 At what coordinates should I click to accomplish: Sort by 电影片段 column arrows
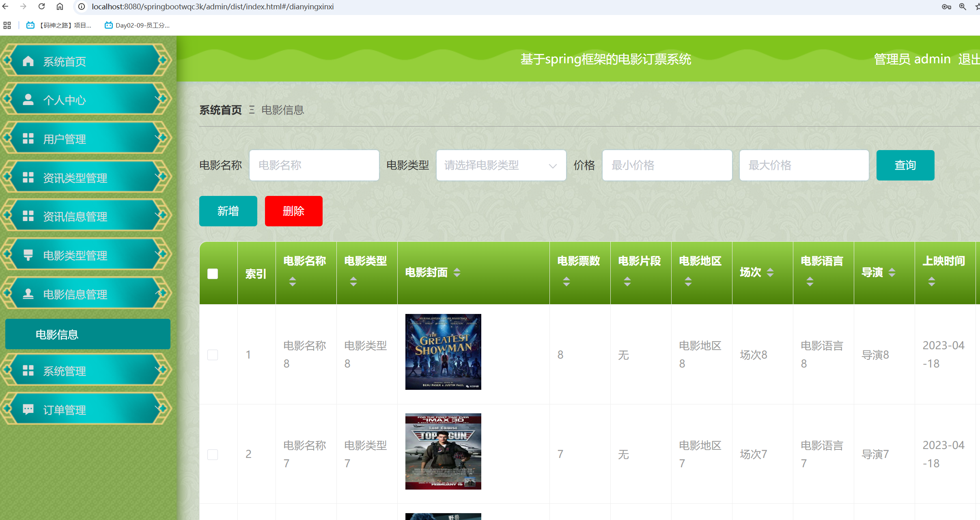pos(627,281)
